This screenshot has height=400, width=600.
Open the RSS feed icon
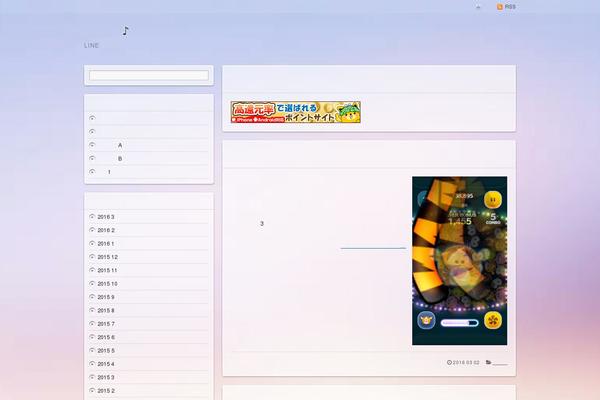coord(500,7)
